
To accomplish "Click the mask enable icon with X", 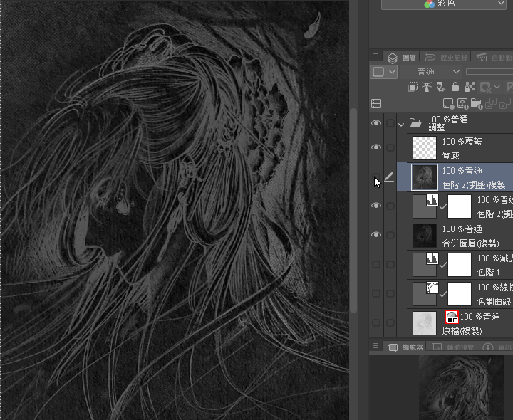I will point(485,88).
